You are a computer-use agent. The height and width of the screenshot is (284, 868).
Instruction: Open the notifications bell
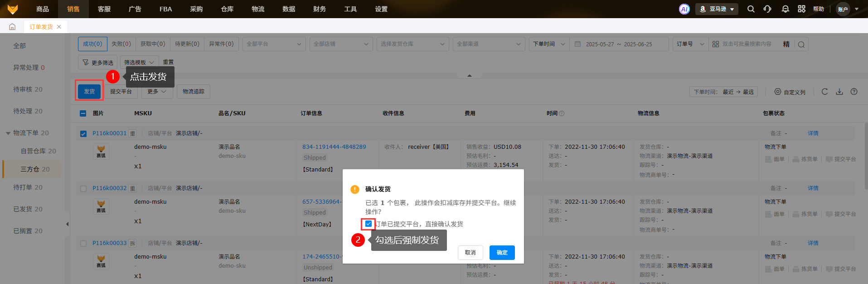point(785,9)
